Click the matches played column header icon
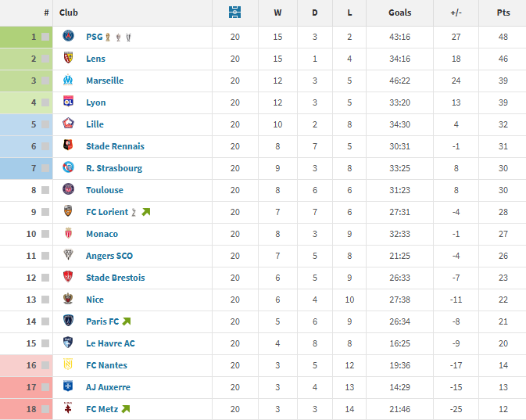This screenshot has width=526, height=420. (x=235, y=13)
